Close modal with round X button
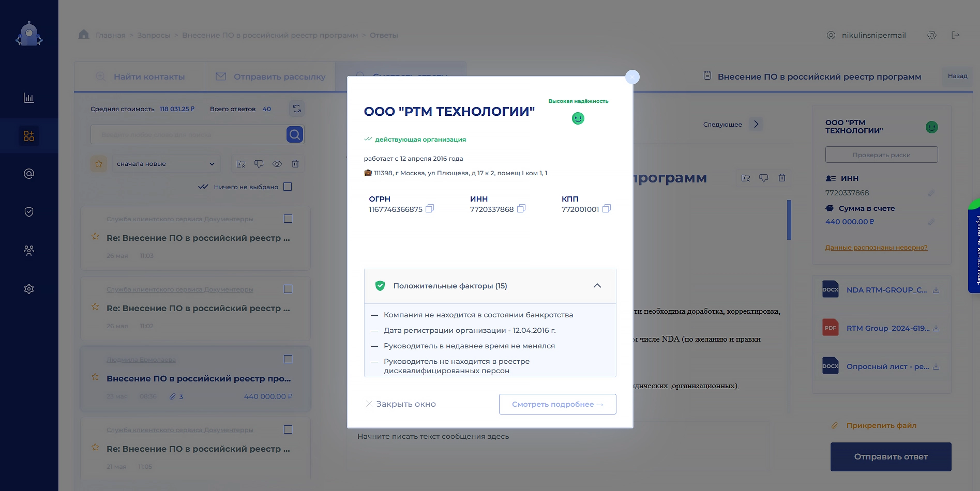This screenshot has height=491, width=980. pyautogui.click(x=632, y=77)
